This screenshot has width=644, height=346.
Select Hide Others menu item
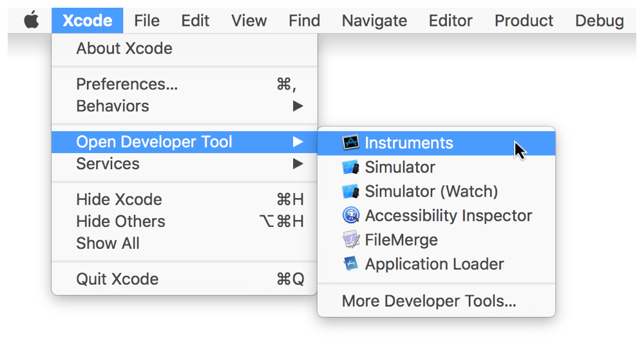point(120,221)
